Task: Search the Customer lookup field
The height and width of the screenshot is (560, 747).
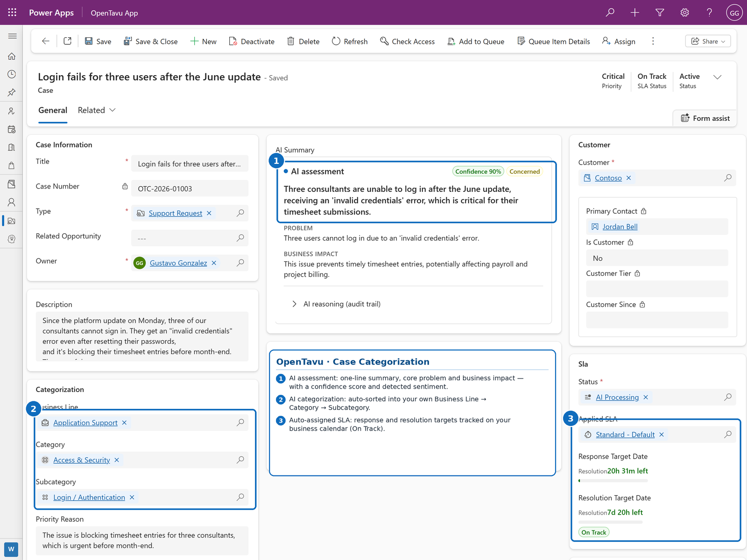Action: click(728, 178)
